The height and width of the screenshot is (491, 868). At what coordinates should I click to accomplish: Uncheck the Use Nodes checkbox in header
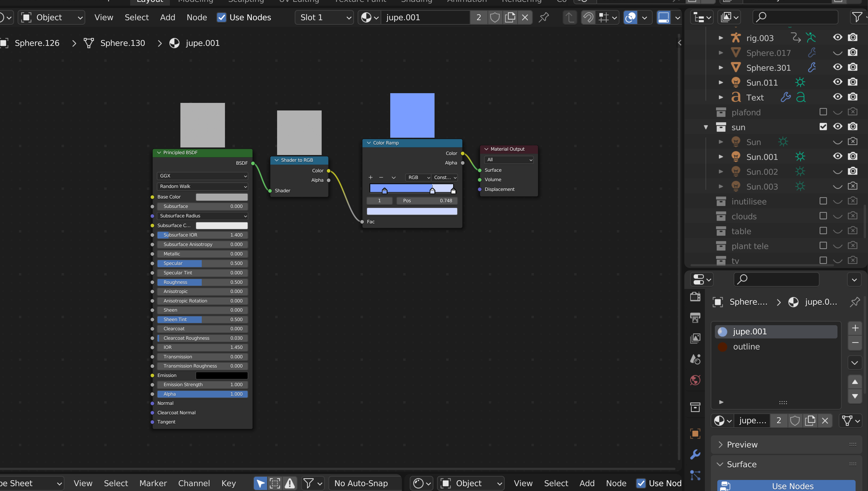point(222,17)
